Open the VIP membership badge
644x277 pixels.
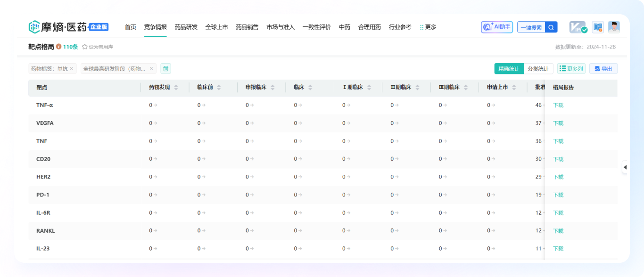click(578, 27)
